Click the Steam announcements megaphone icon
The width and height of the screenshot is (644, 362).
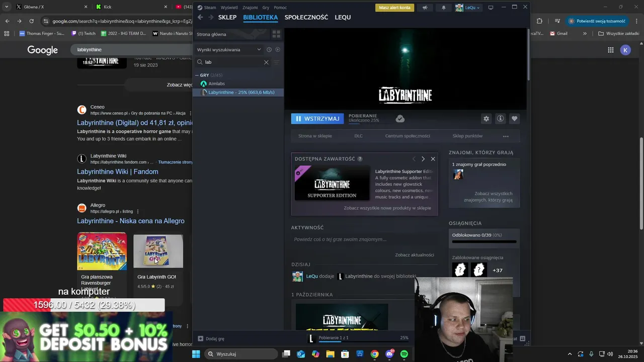coord(425,8)
